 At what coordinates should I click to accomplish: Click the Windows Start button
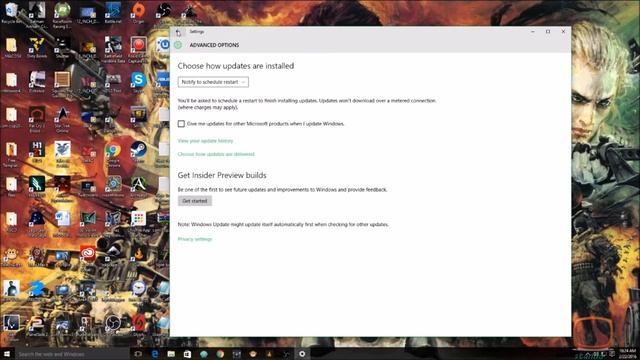[x=7, y=354]
